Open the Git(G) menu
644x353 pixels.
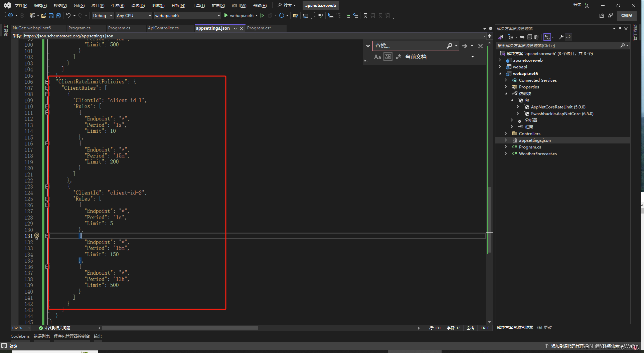pos(79,5)
